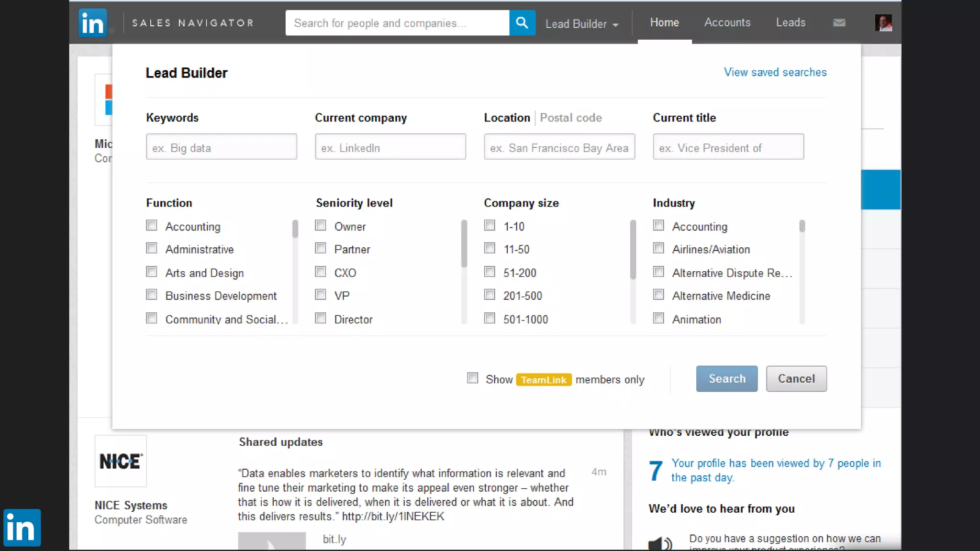Open the messages envelope icon
This screenshot has width=980, height=551.
tap(839, 23)
